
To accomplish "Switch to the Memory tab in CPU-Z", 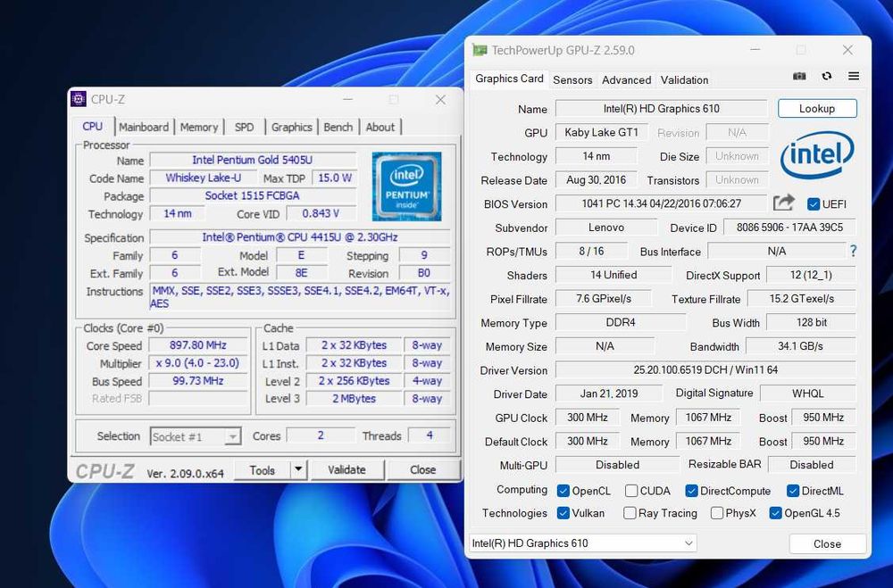I will coord(199,127).
